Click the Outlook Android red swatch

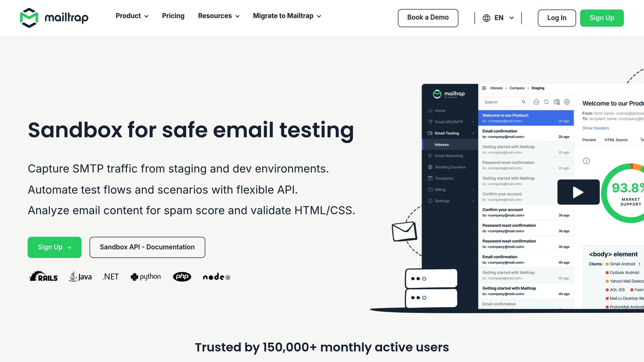pos(607,273)
